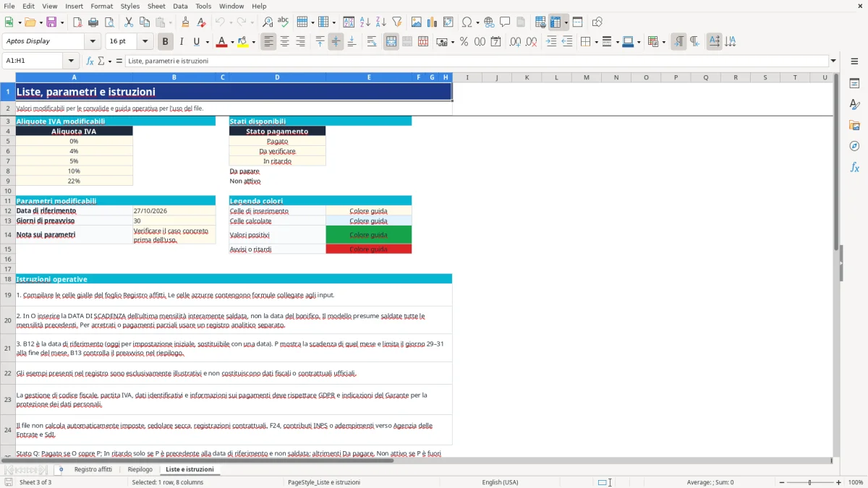Open the sidebar Gallery
Screen dimensions: 868x488
click(854, 125)
